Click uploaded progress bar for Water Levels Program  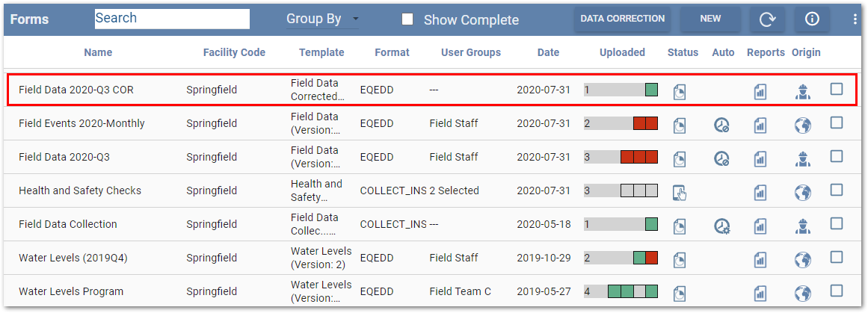(621, 291)
